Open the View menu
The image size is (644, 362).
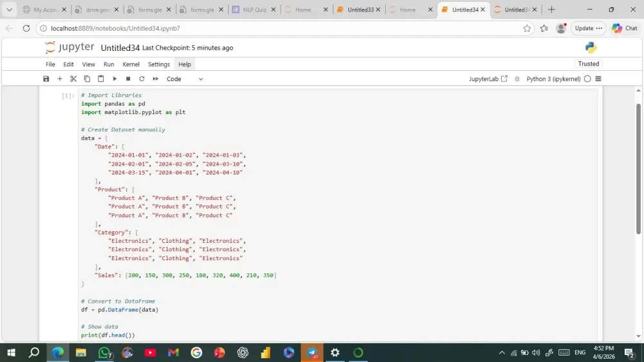pyautogui.click(x=88, y=64)
